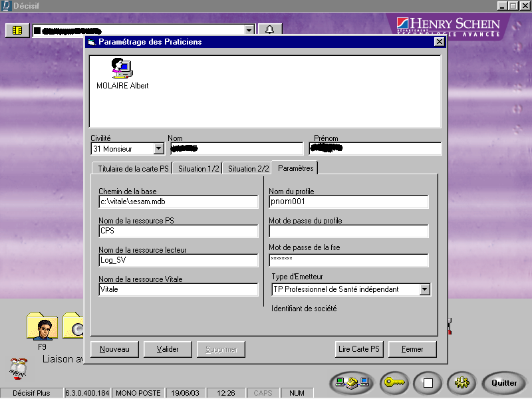
Task: Click the white square button
Action: pos(428,383)
